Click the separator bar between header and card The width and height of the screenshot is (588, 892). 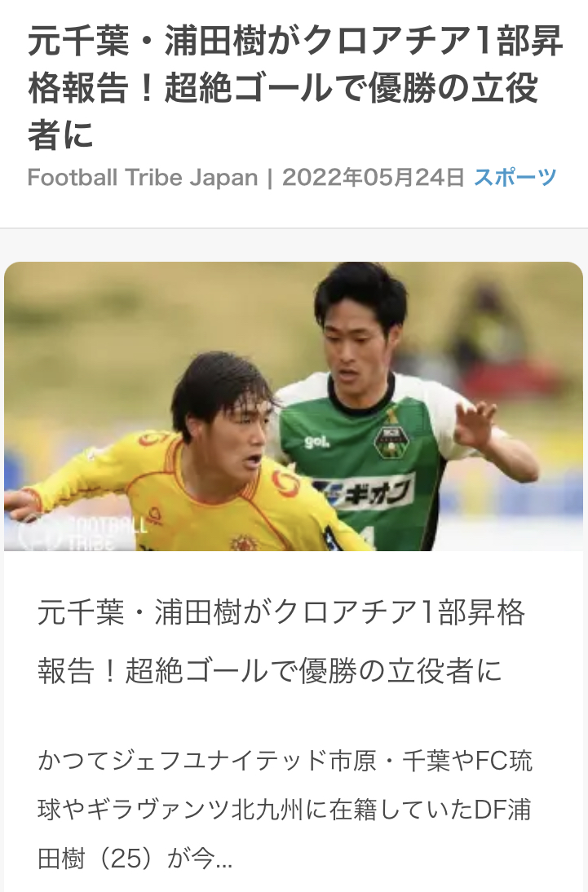pos(294,228)
